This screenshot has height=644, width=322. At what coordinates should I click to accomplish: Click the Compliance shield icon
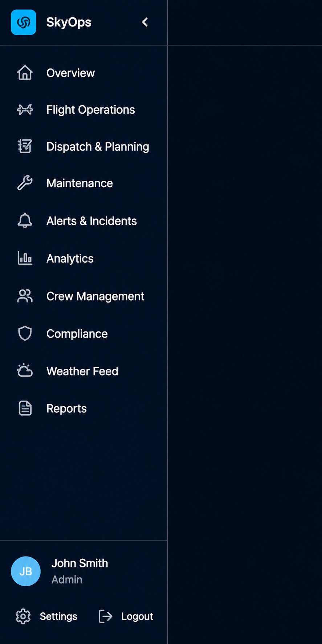click(25, 333)
